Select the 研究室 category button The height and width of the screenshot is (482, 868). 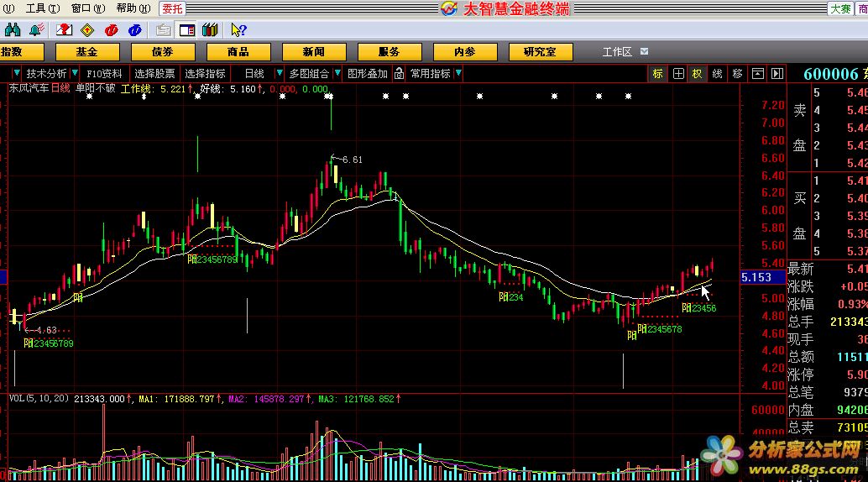541,52
